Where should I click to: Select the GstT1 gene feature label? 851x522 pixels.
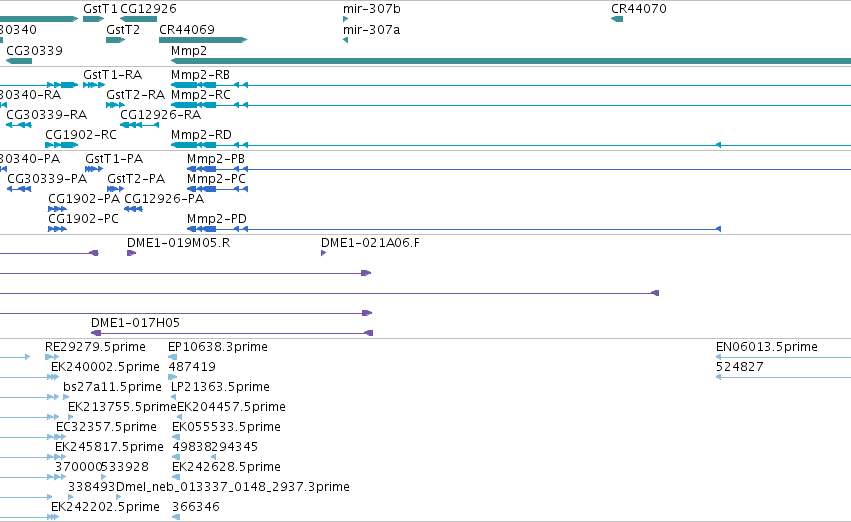pos(100,9)
